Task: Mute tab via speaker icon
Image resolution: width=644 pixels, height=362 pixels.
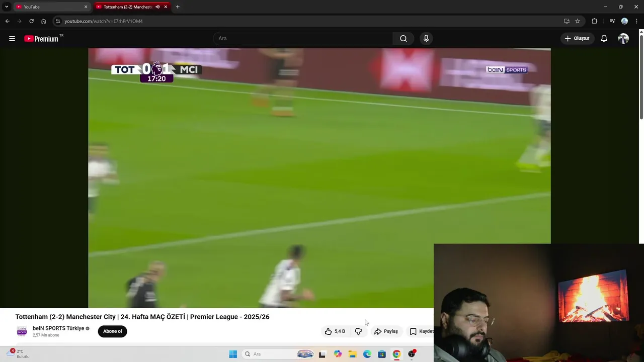Action: click(x=157, y=7)
